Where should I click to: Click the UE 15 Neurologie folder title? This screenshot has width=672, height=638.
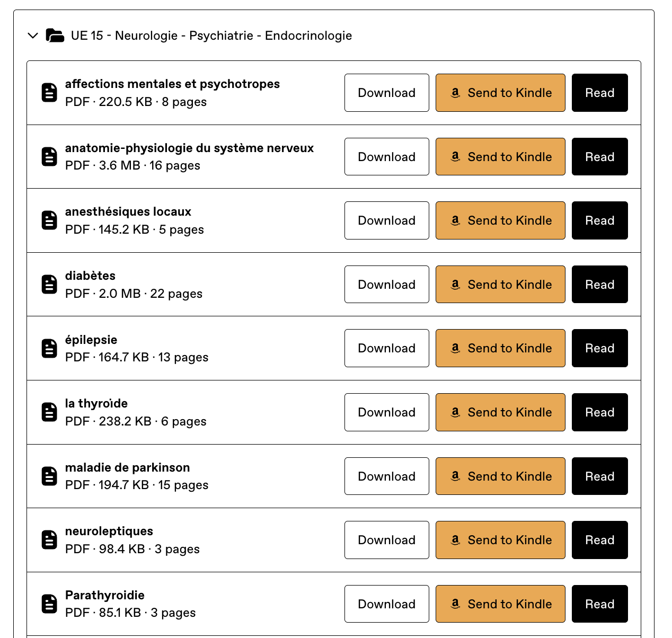211,36
